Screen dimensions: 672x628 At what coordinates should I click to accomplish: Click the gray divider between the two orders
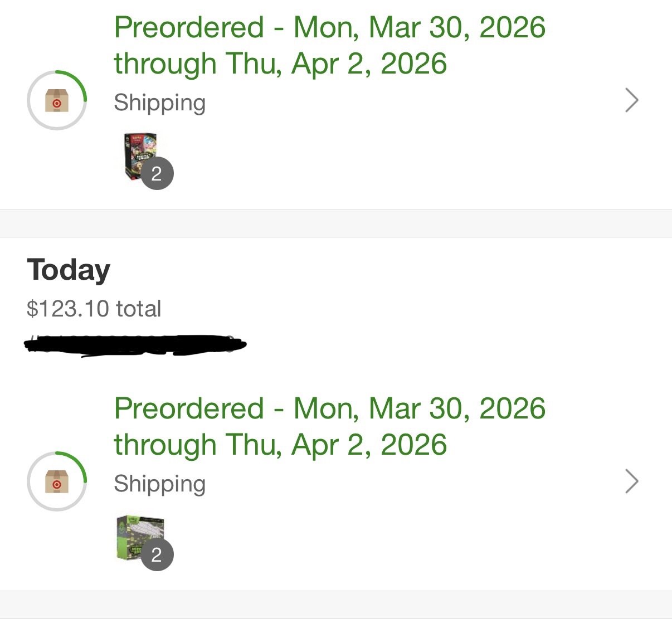tap(336, 223)
